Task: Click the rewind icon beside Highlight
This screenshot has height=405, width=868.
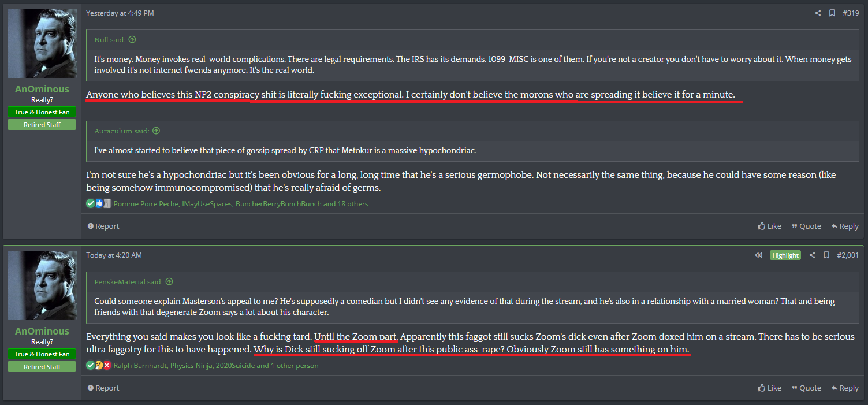Action: [x=759, y=255]
